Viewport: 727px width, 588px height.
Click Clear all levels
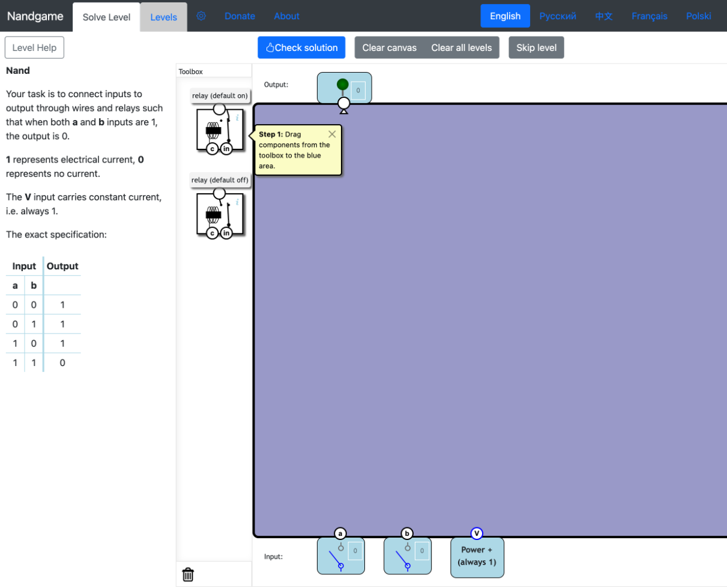(x=462, y=48)
